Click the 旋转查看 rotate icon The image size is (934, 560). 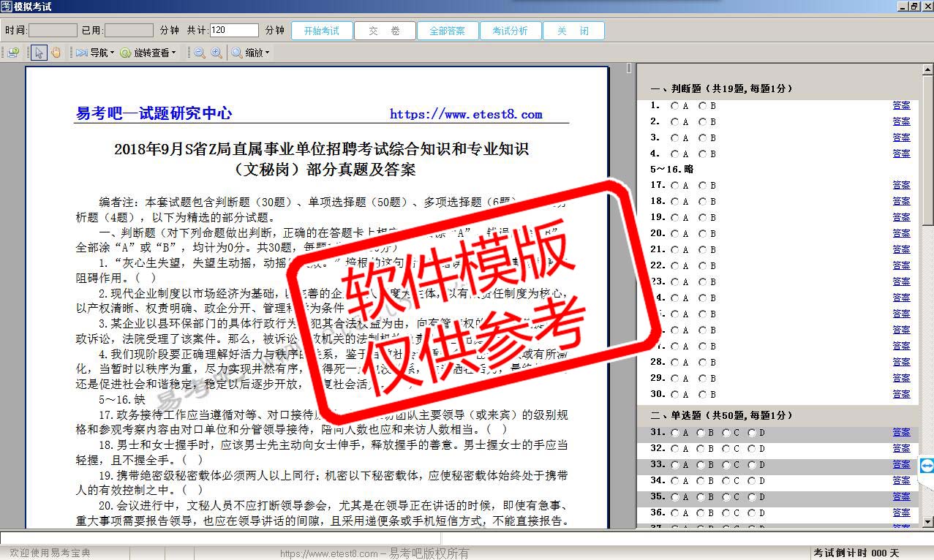pos(126,53)
